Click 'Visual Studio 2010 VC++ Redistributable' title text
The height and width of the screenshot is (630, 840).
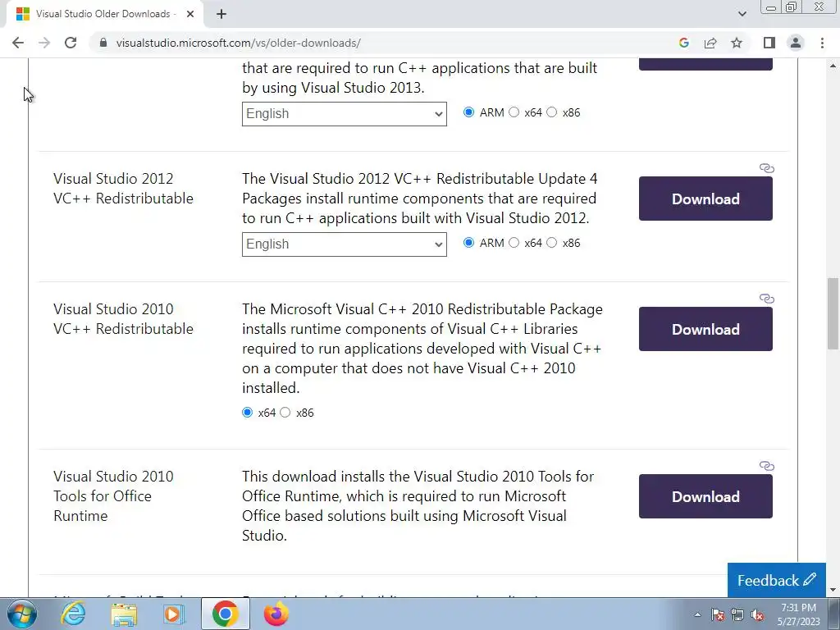[x=123, y=319]
